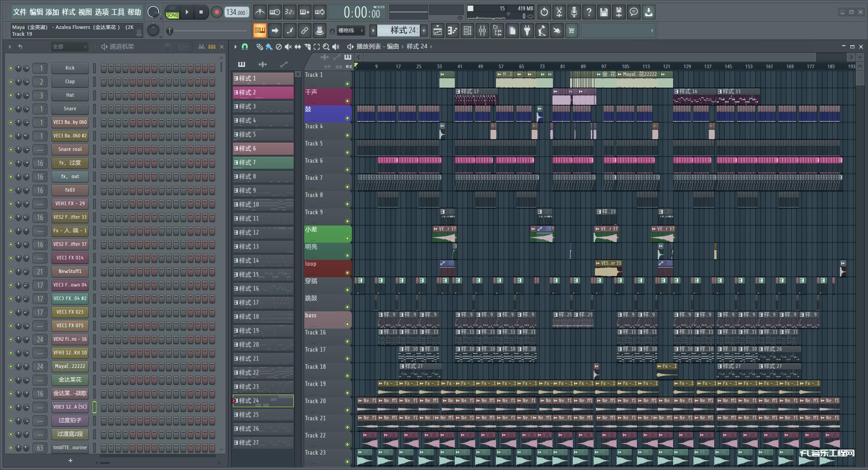Select the playlist draw pencil tool
This screenshot has height=470, width=868.
pos(259,47)
